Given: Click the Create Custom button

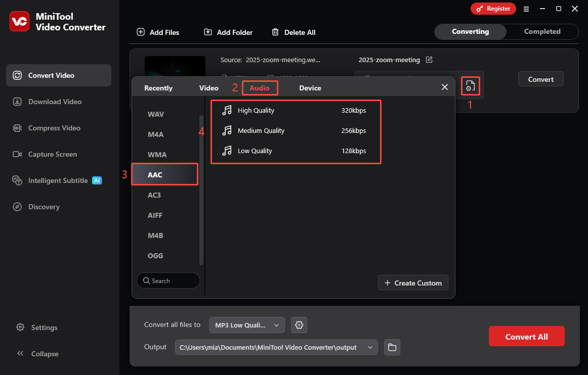Looking at the screenshot, I should tap(413, 283).
